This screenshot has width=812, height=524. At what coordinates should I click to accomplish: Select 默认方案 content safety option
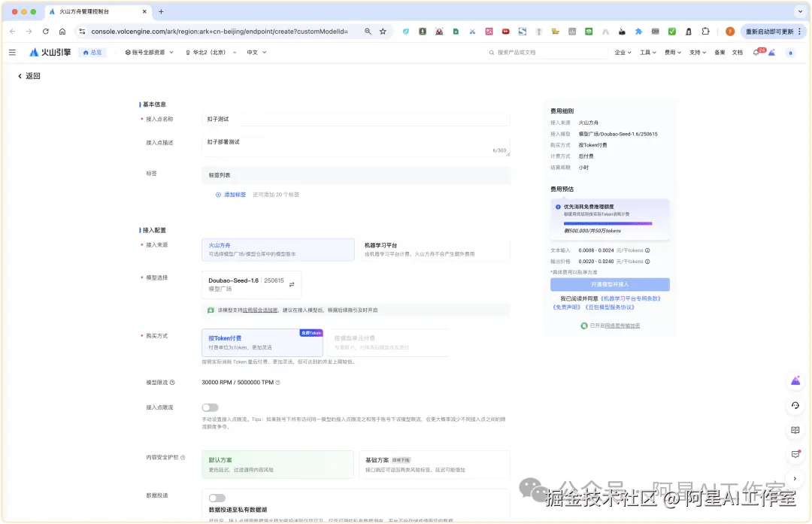tap(278, 465)
